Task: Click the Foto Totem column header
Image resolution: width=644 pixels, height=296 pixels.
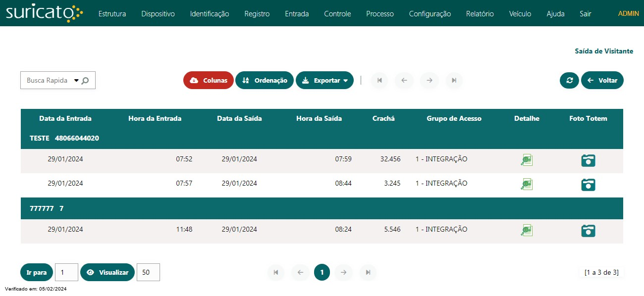Action: (589, 118)
